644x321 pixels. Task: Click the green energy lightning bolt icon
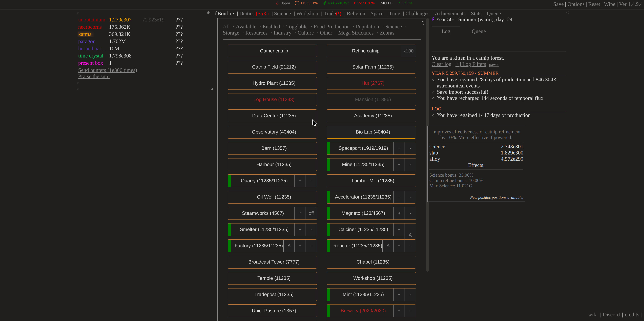click(x=325, y=3)
